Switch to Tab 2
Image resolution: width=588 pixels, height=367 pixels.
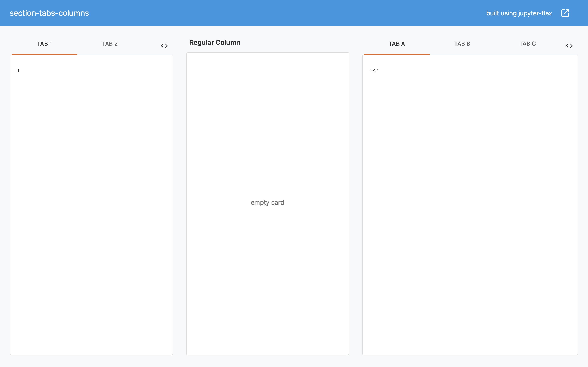click(x=110, y=44)
